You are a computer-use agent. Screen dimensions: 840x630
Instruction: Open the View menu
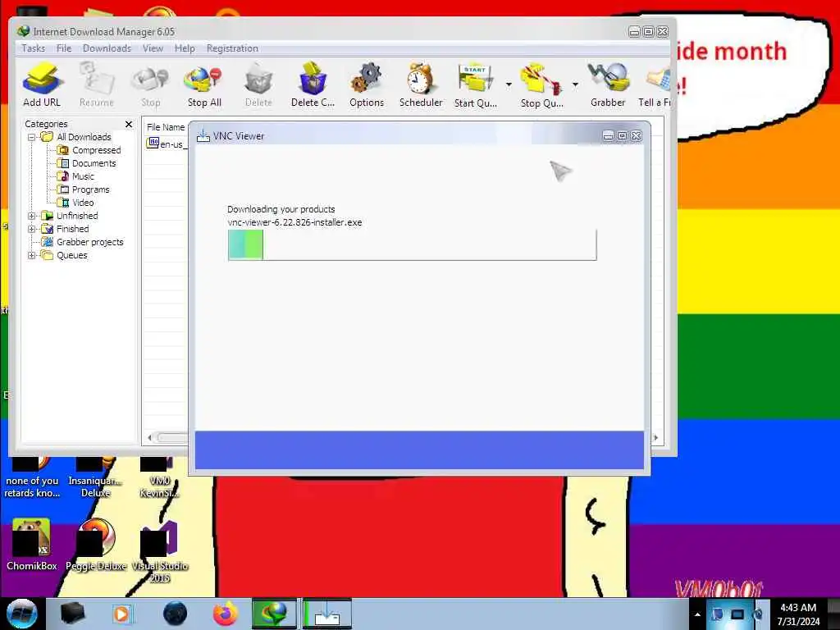pyautogui.click(x=153, y=48)
